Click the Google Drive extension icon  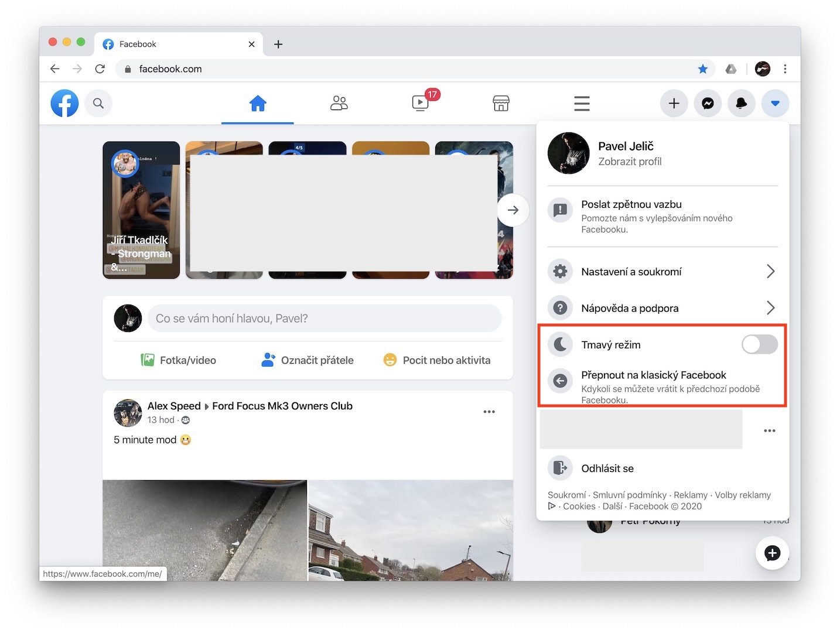pos(731,69)
